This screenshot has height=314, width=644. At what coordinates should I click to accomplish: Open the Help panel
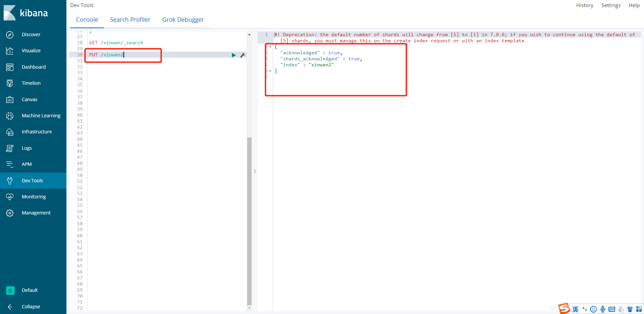pyautogui.click(x=634, y=5)
